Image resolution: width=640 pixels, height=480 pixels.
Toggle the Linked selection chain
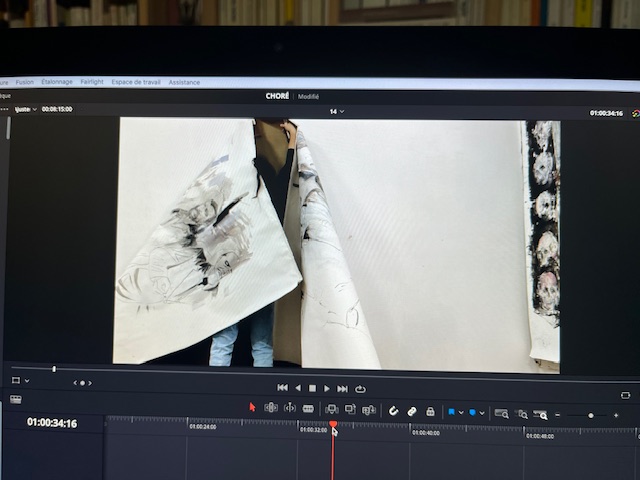(x=411, y=411)
